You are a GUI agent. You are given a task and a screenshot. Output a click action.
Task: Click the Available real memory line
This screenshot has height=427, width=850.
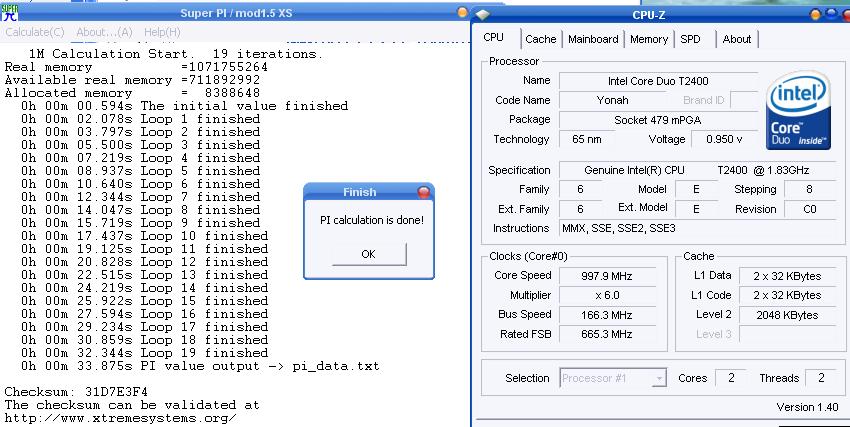point(132,80)
